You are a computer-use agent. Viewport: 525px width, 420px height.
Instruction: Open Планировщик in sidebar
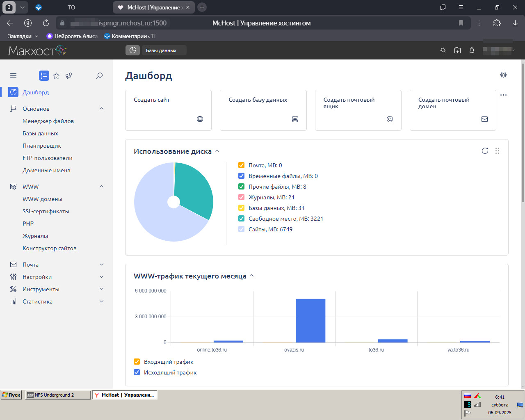[42, 146]
